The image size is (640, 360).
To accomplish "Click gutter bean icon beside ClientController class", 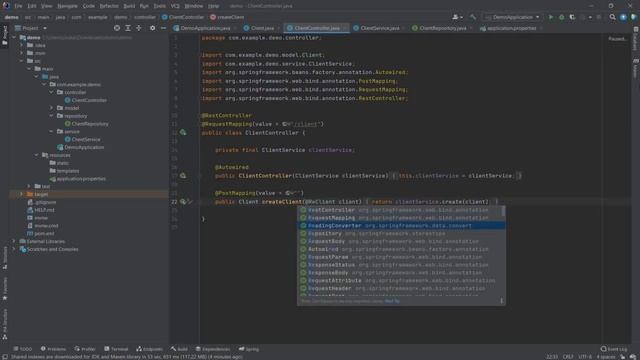I will tap(183, 133).
